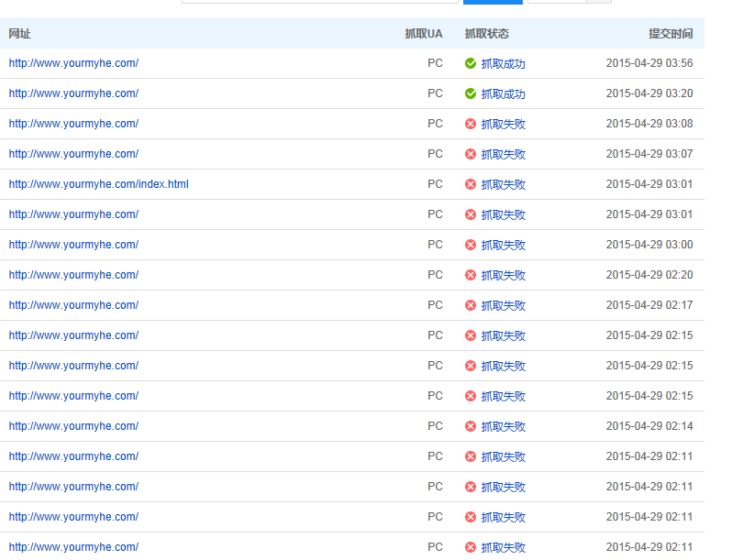Click the red failure icon for 03:08 entry
This screenshot has height=560, width=732.
[x=471, y=124]
